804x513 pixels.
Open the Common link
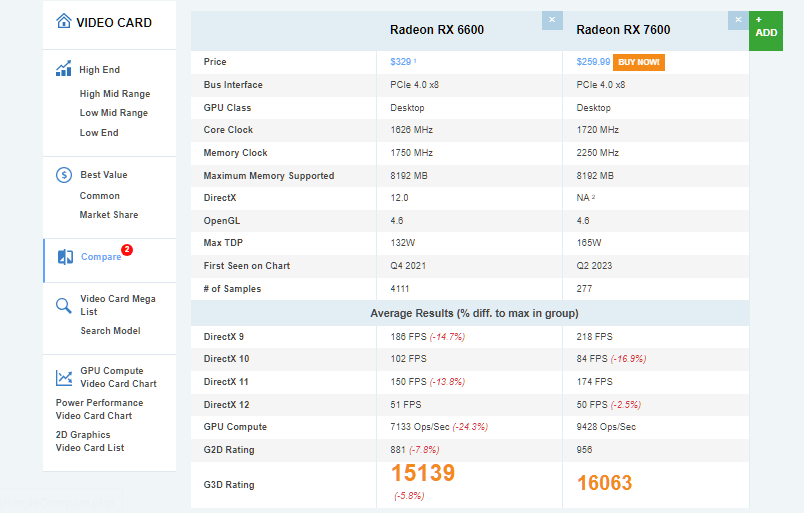click(99, 196)
